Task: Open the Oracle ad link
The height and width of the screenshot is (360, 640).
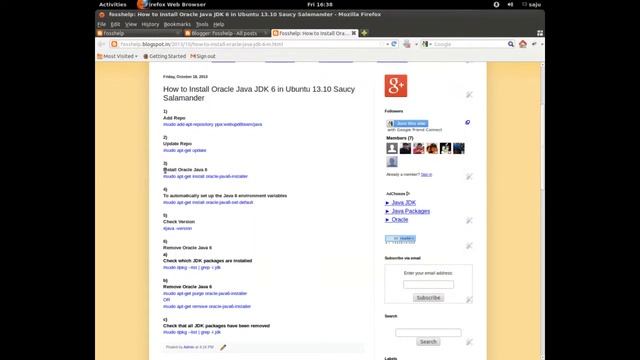Action: [x=400, y=220]
